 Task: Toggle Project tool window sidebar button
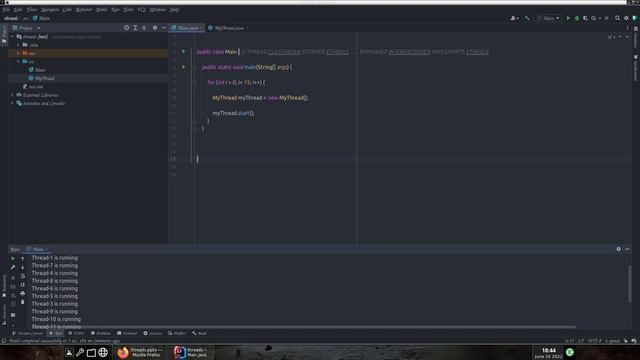pos(4,34)
